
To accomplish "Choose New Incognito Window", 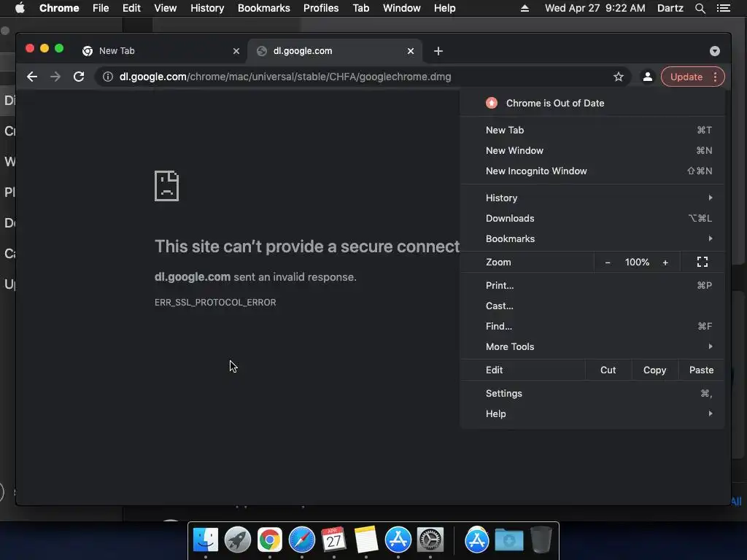I will [592, 171].
